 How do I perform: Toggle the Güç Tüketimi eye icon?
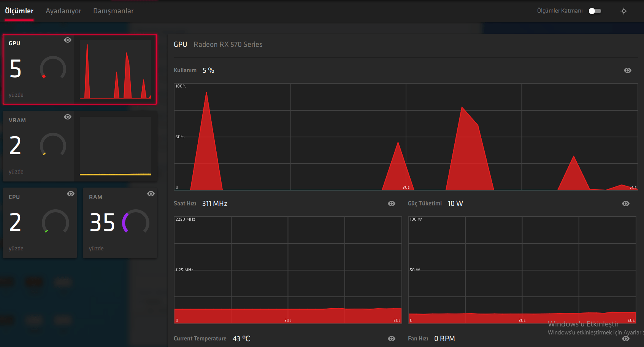click(x=626, y=204)
